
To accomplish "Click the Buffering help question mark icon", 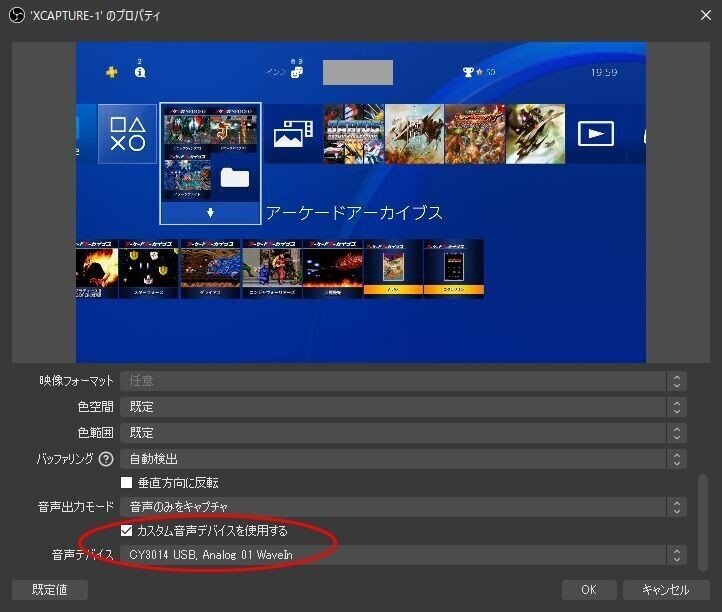I will [x=106, y=459].
